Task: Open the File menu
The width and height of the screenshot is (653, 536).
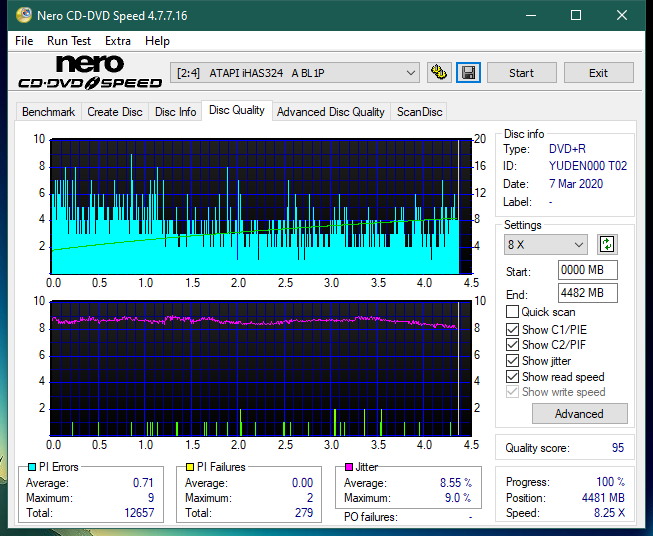Action: (24, 41)
